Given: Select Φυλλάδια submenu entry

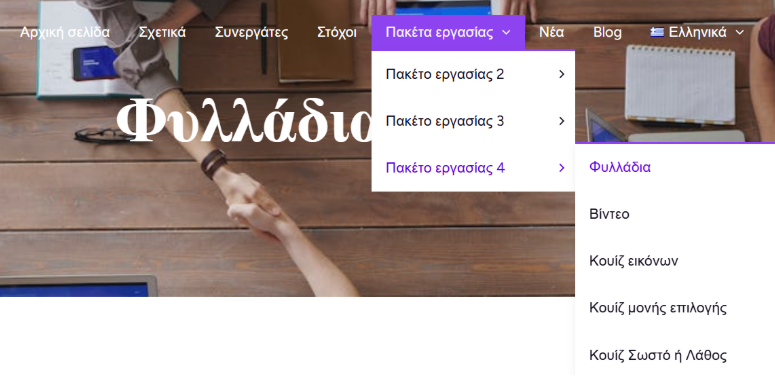Looking at the screenshot, I should point(620,167).
